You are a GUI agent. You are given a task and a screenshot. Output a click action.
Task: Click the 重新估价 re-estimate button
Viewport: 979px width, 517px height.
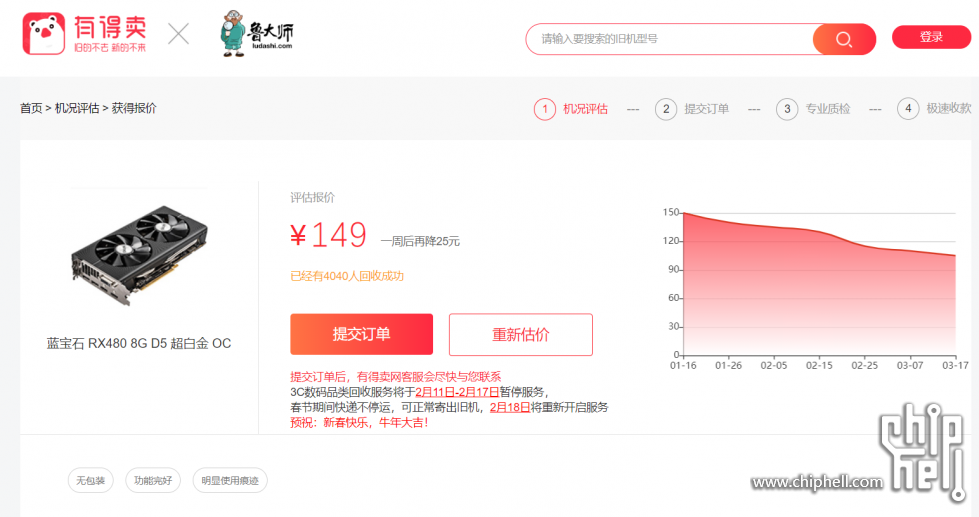521,335
